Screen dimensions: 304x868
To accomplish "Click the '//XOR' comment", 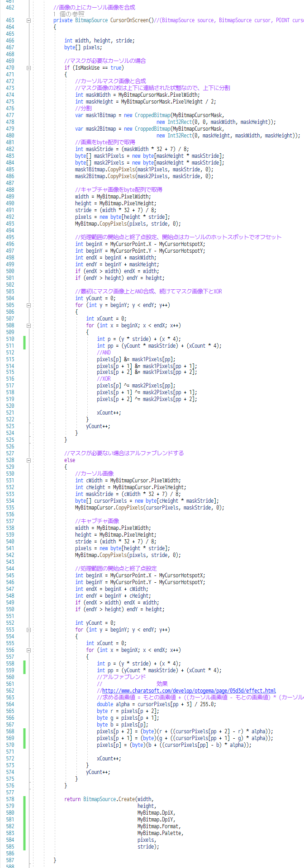I will click(104, 379).
